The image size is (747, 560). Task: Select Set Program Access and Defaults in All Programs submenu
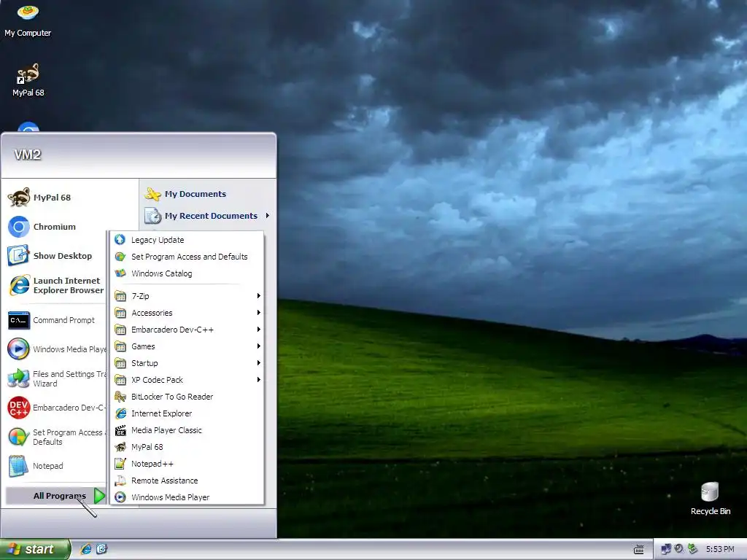pyautogui.click(x=187, y=257)
